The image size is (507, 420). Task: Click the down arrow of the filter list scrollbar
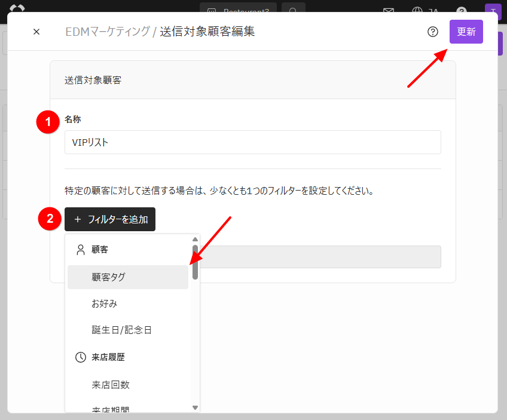coord(195,407)
